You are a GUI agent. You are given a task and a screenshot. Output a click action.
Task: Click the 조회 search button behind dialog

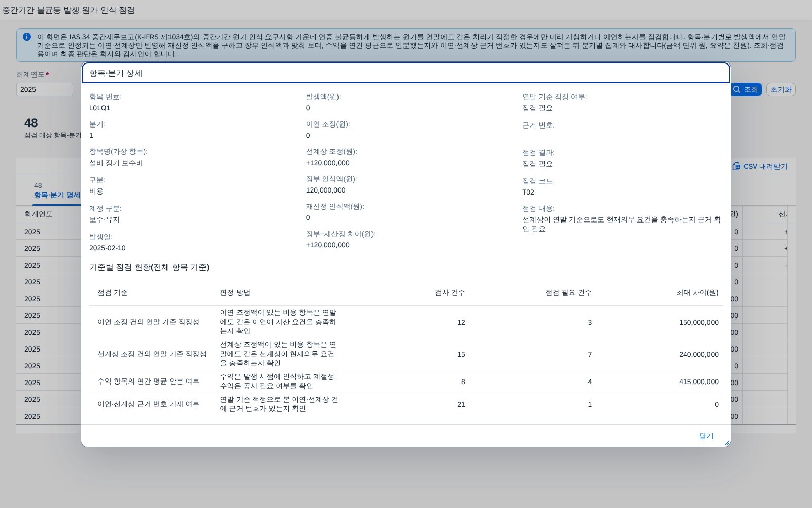pyautogui.click(x=746, y=89)
